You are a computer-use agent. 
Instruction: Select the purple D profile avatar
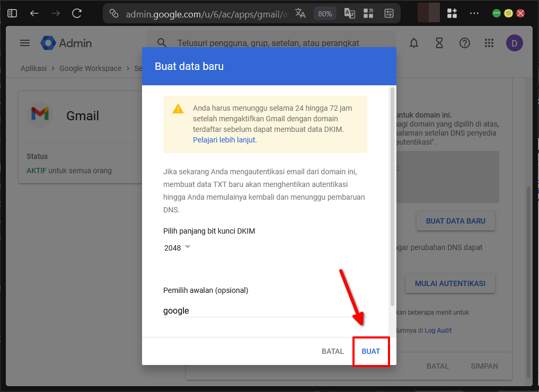click(x=514, y=43)
